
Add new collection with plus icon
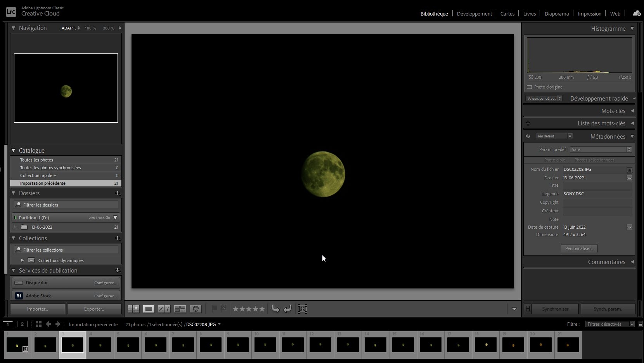[118, 238]
